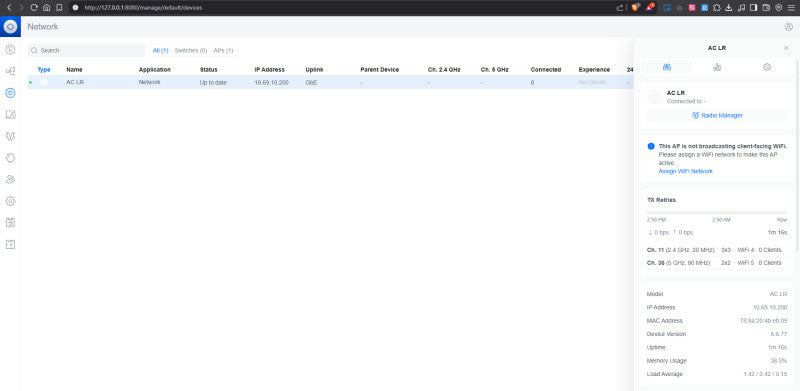This screenshot has height=391, width=800.
Task: Sort table by Name column header
Action: pyautogui.click(x=74, y=69)
